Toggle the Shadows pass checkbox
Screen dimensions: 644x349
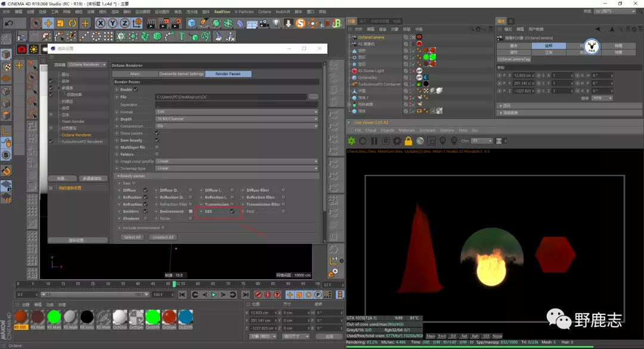(x=145, y=218)
